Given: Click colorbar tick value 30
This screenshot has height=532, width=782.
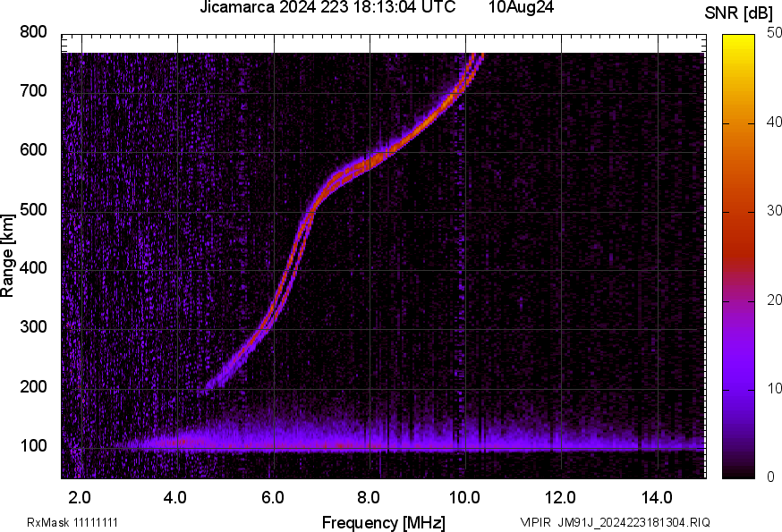Looking at the screenshot, I should [x=774, y=211].
